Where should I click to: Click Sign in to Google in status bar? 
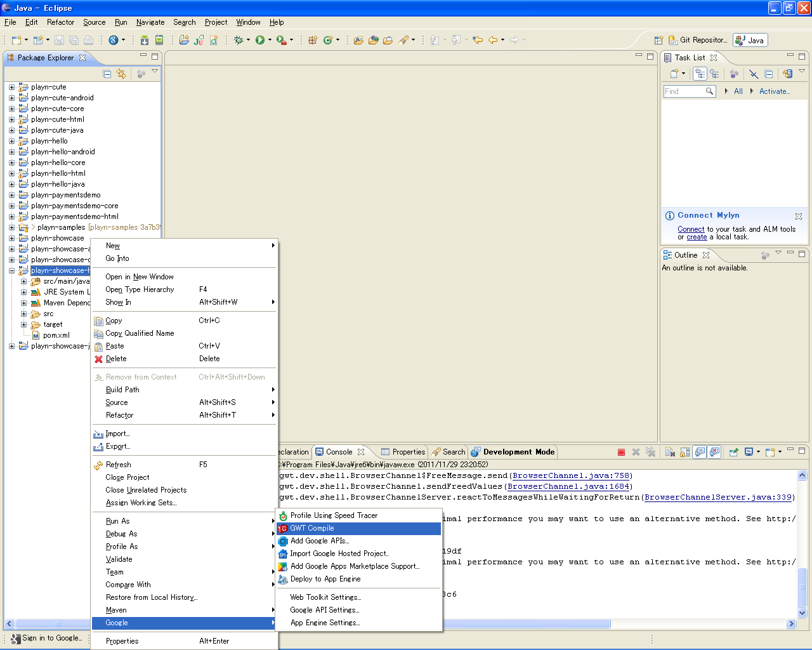click(47, 639)
